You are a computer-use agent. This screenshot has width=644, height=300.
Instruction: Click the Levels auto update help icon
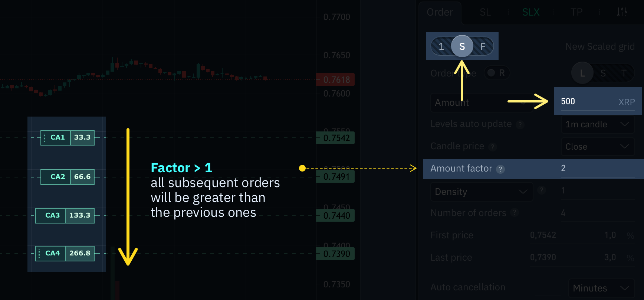click(x=520, y=124)
